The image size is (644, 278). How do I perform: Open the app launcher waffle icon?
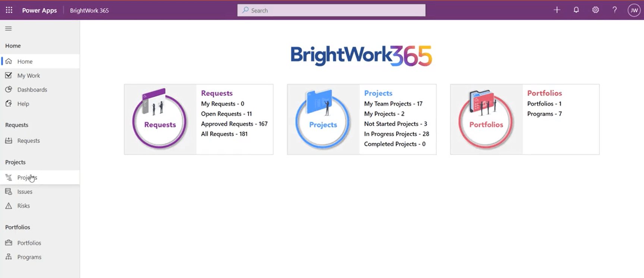pos(9,10)
